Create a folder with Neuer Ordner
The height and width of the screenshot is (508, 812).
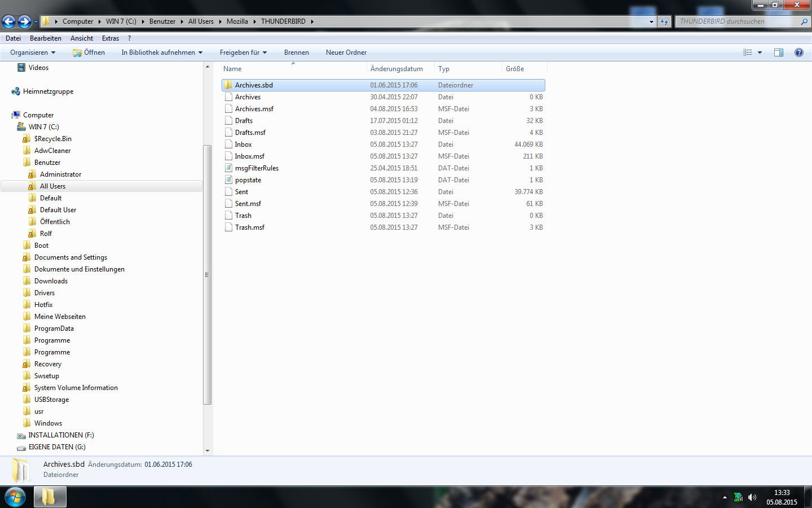tap(346, 52)
